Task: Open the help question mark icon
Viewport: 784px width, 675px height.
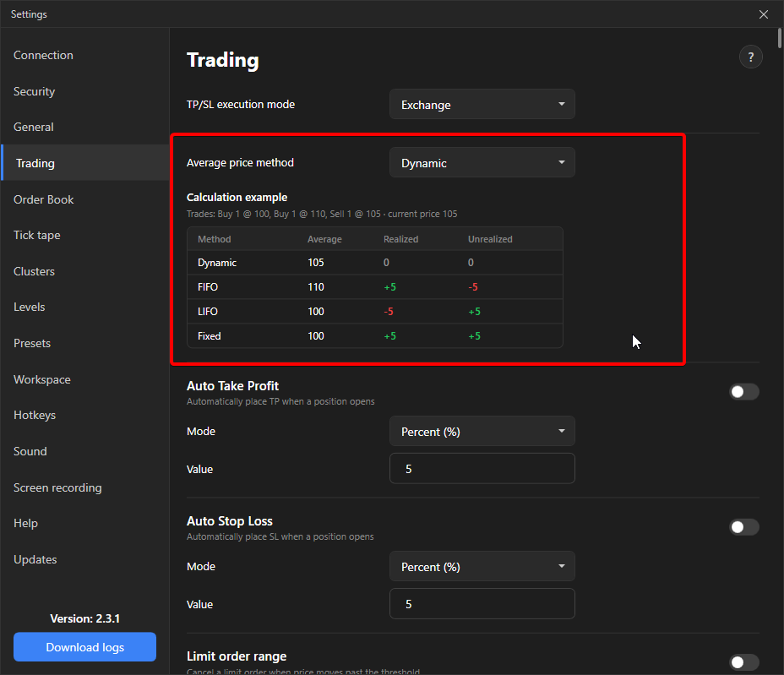Action: 750,57
